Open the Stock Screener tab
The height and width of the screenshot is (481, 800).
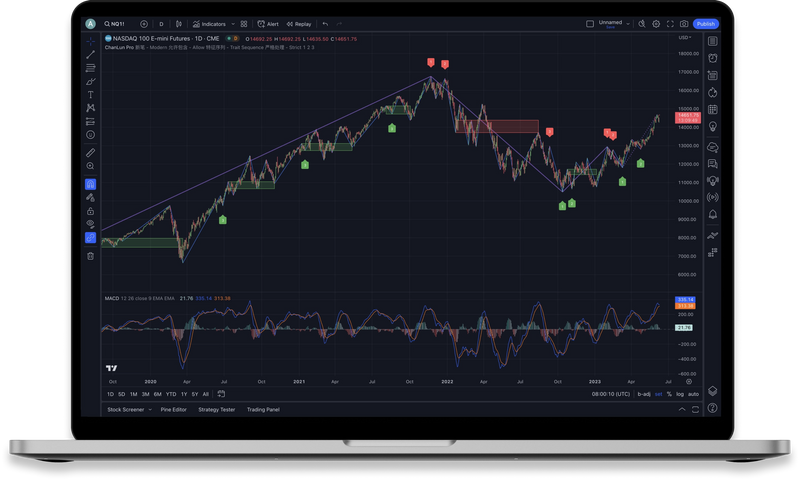click(126, 410)
